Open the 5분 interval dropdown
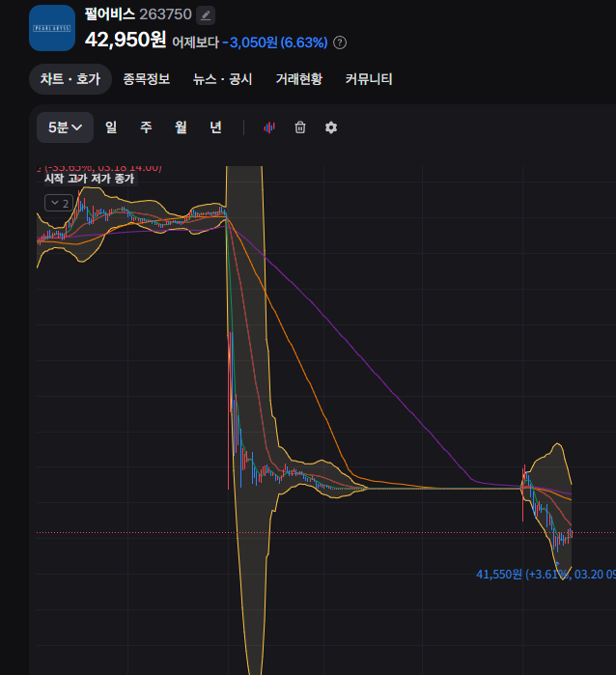Image resolution: width=616 pixels, height=675 pixels. click(65, 127)
